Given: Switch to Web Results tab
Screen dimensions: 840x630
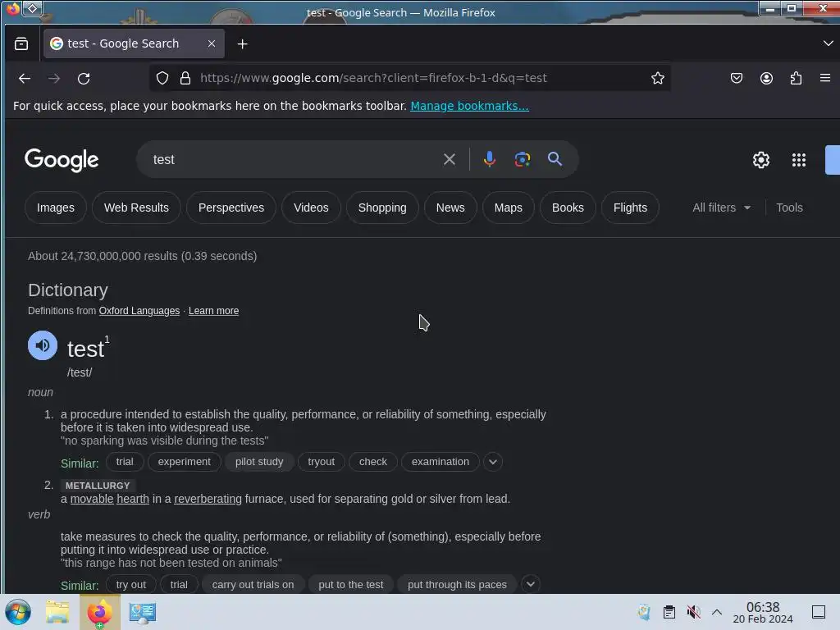Looking at the screenshot, I should pyautogui.click(x=136, y=208).
